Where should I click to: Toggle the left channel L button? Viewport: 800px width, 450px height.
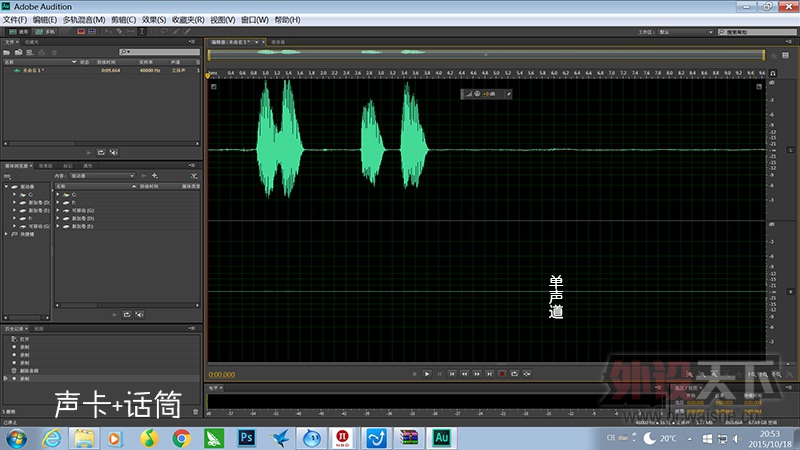click(x=791, y=150)
